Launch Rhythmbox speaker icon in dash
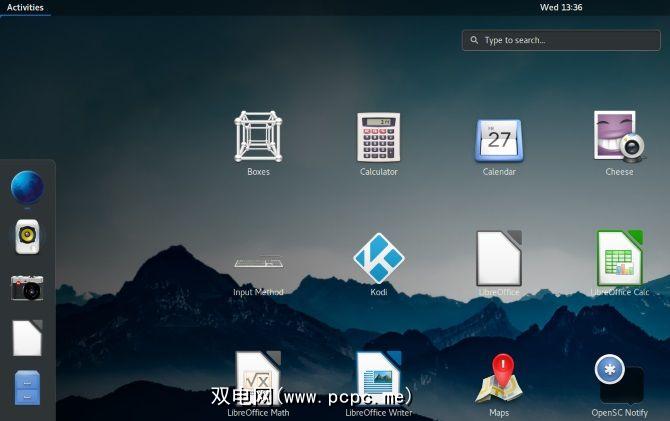This screenshot has height=421, width=670. tap(27, 236)
